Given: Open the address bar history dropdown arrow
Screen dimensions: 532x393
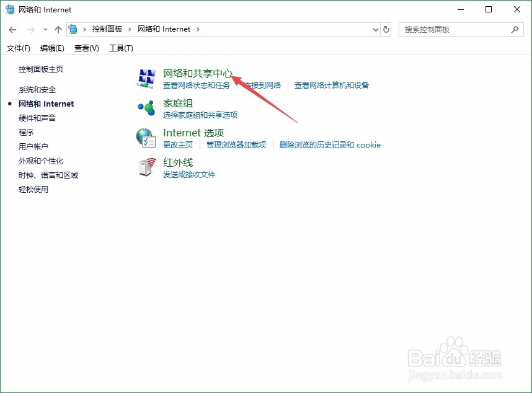Looking at the screenshot, I should (x=375, y=29).
